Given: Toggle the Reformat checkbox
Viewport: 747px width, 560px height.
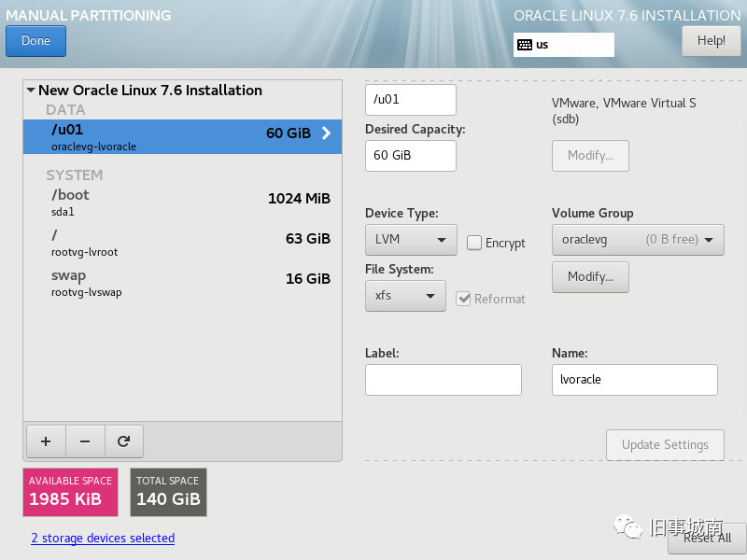Looking at the screenshot, I should click(463, 299).
